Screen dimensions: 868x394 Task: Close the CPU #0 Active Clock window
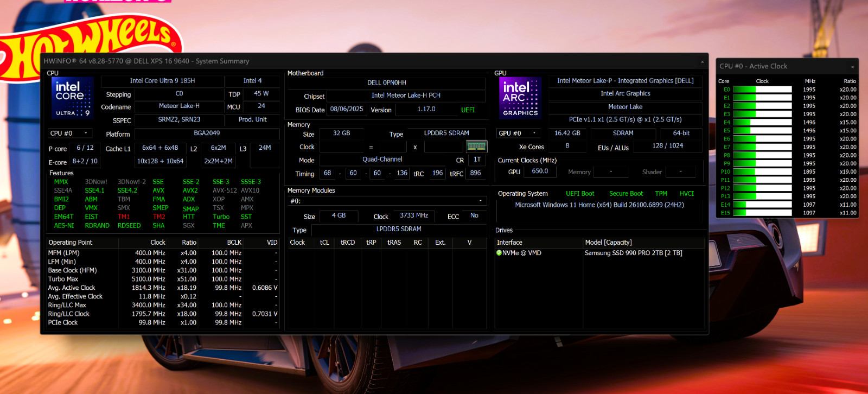click(852, 67)
